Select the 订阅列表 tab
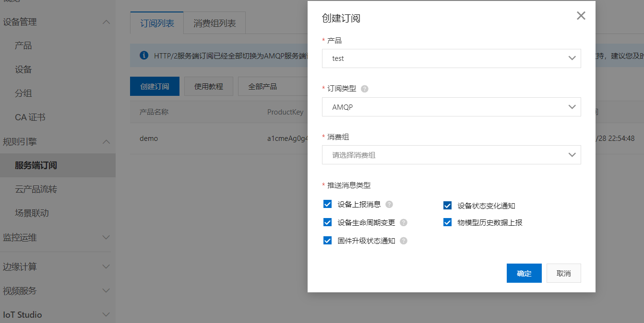Image resolution: width=644 pixels, height=323 pixels. pos(156,23)
